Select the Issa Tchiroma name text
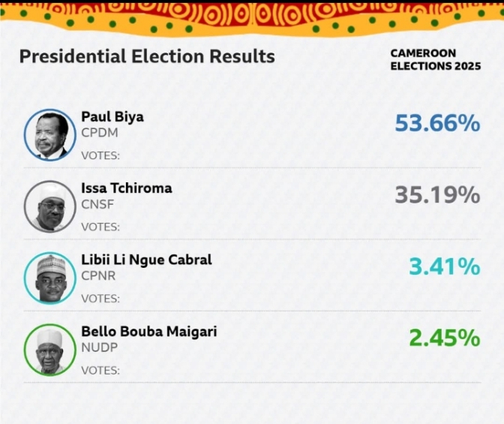 point(126,188)
